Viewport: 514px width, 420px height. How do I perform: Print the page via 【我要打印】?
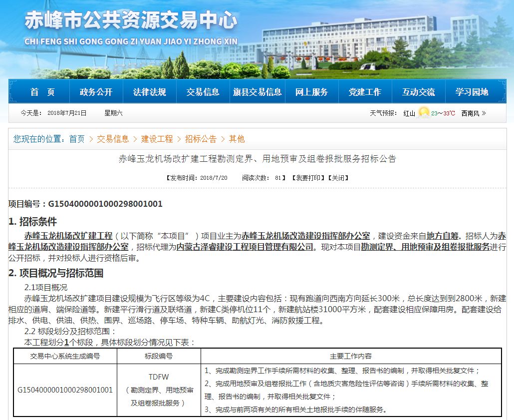coord(308,178)
